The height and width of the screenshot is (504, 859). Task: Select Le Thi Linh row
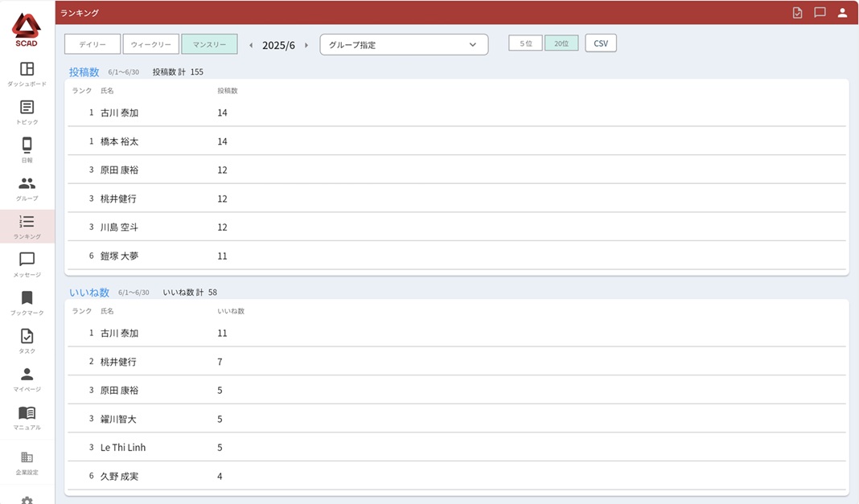(457, 448)
